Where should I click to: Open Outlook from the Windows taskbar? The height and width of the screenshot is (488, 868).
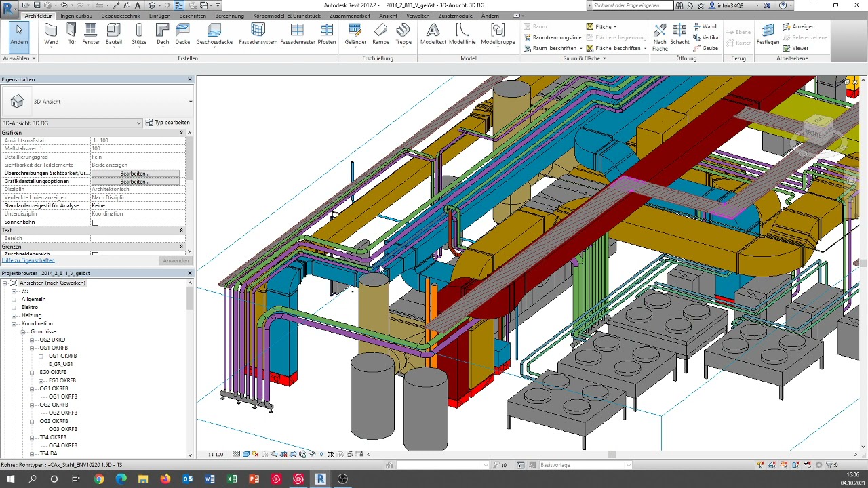pos(188,479)
